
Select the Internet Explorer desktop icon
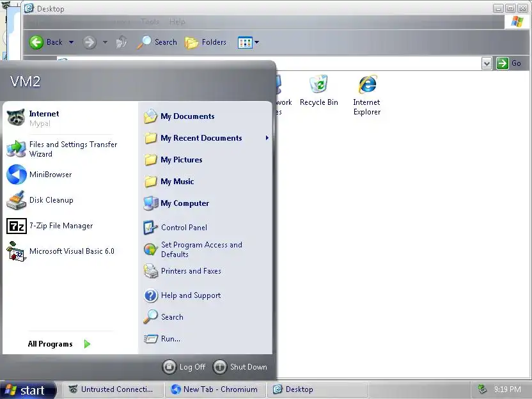pyautogui.click(x=367, y=95)
